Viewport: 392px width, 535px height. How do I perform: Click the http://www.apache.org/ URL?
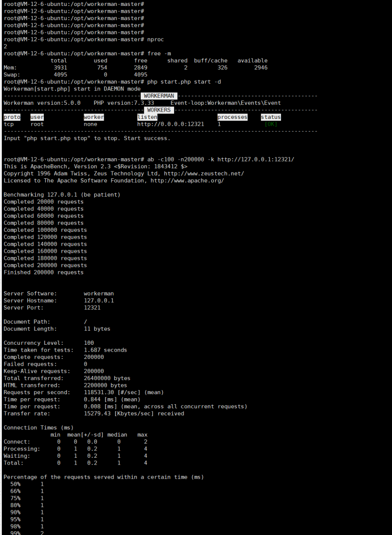tap(187, 181)
